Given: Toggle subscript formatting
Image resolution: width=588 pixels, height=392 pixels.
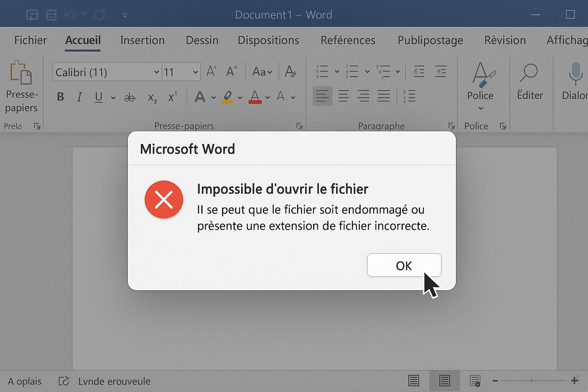Looking at the screenshot, I should coord(152,98).
